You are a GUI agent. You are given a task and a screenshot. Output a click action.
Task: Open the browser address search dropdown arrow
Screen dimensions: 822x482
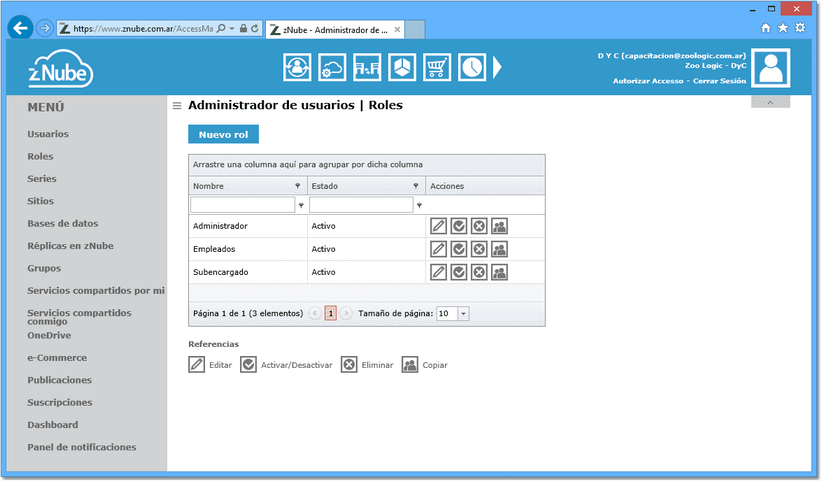[x=232, y=28]
